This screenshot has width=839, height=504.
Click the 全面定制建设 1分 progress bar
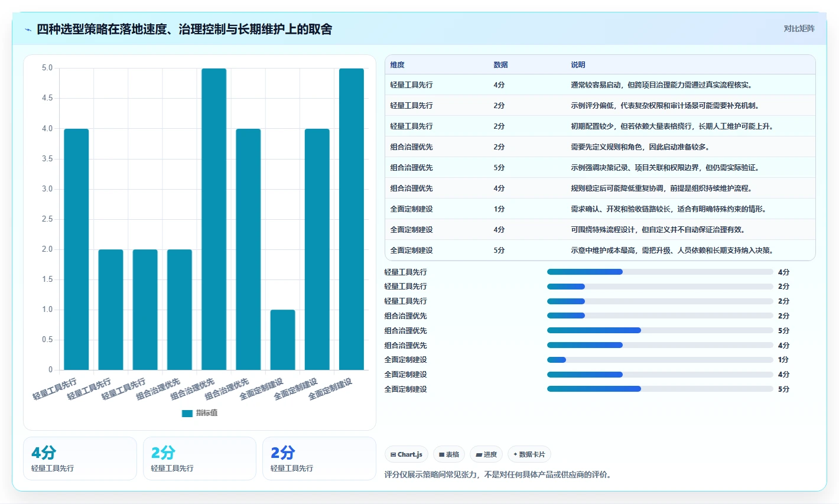click(x=660, y=360)
